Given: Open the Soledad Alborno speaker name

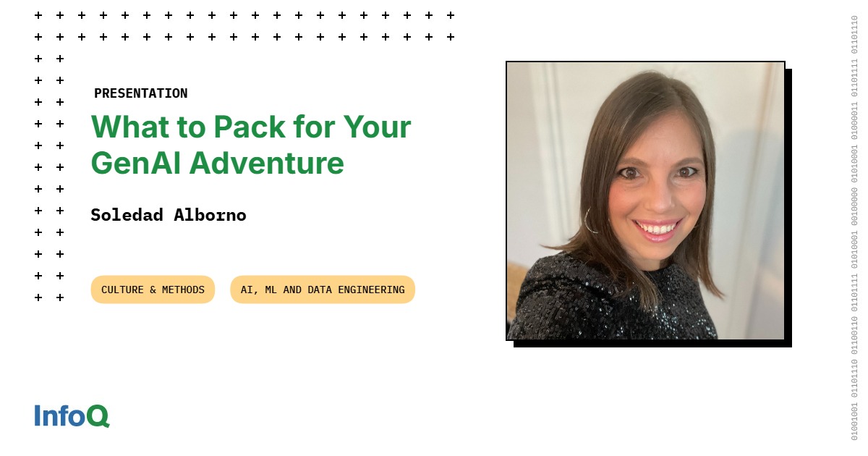Looking at the screenshot, I should click(x=169, y=215).
